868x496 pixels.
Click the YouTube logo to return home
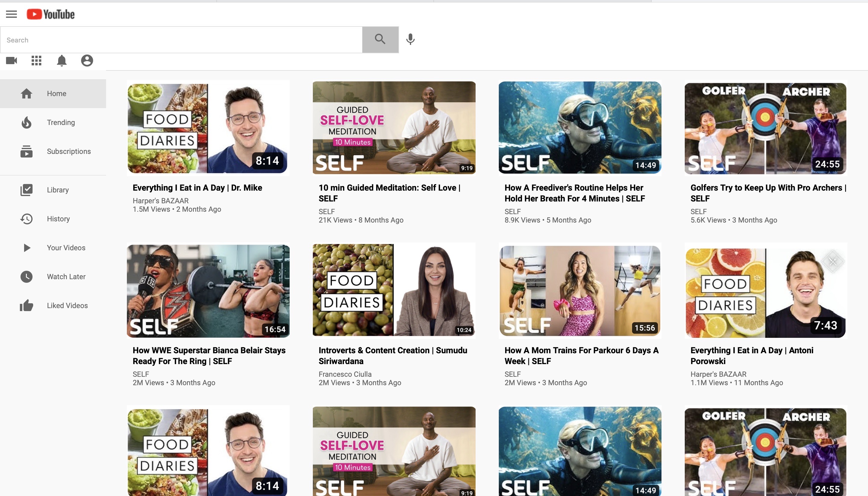(50, 14)
